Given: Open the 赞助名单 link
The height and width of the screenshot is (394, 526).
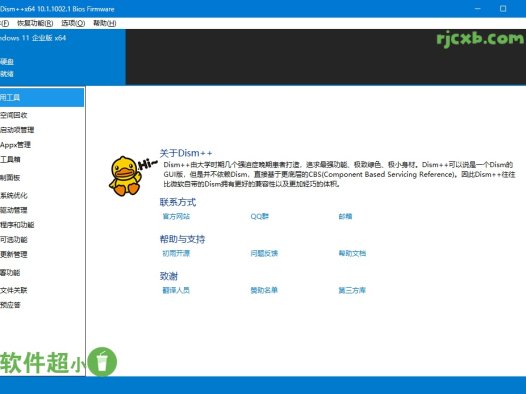Looking at the screenshot, I should tap(264, 290).
